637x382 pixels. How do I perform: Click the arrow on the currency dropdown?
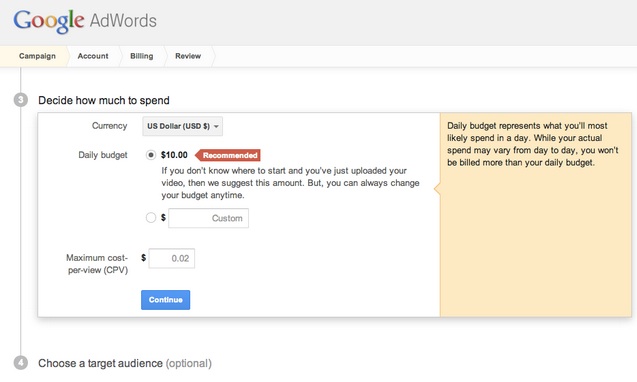tap(216, 126)
